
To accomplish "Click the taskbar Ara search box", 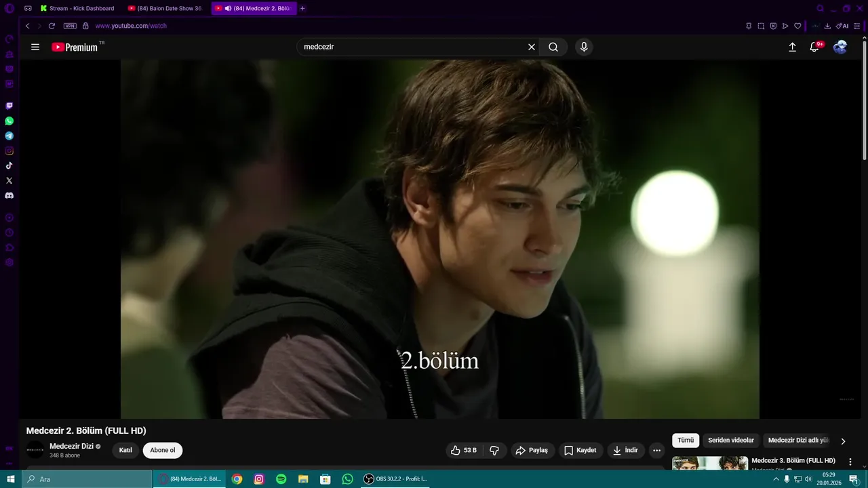I will click(x=87, y=479).
